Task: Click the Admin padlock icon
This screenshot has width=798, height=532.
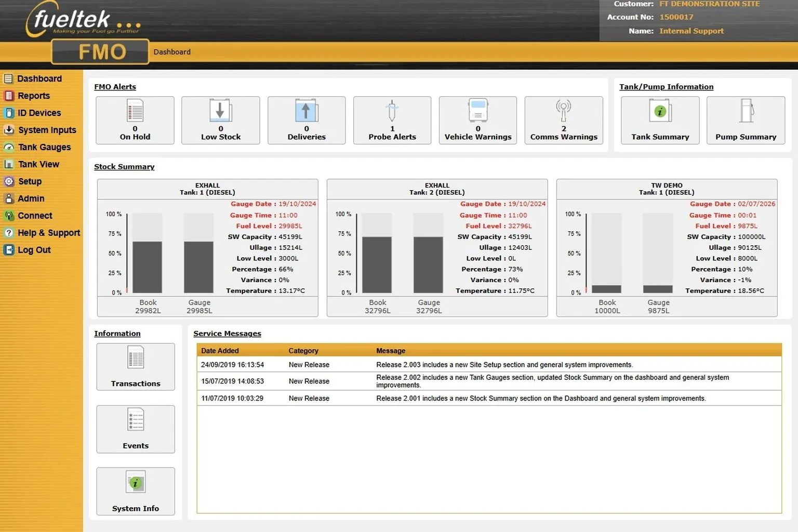Action: [x=8, y=198]
